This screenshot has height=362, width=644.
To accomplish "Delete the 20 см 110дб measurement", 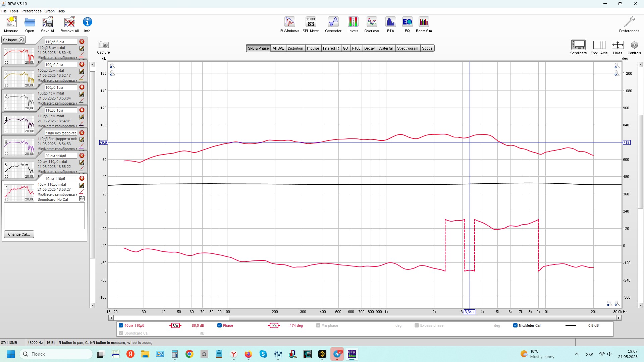I will (82, 156).
